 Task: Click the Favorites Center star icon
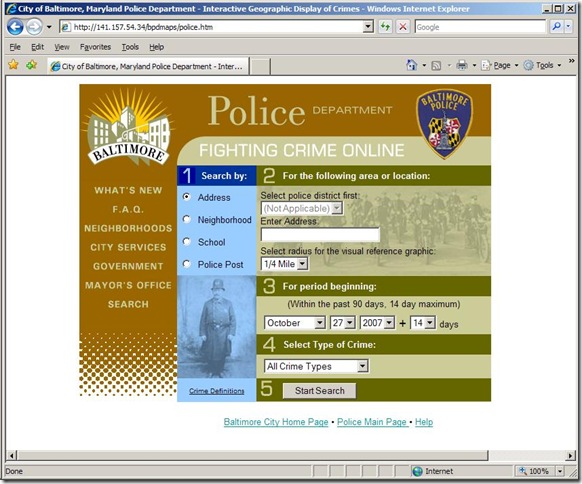pos(13,65)
